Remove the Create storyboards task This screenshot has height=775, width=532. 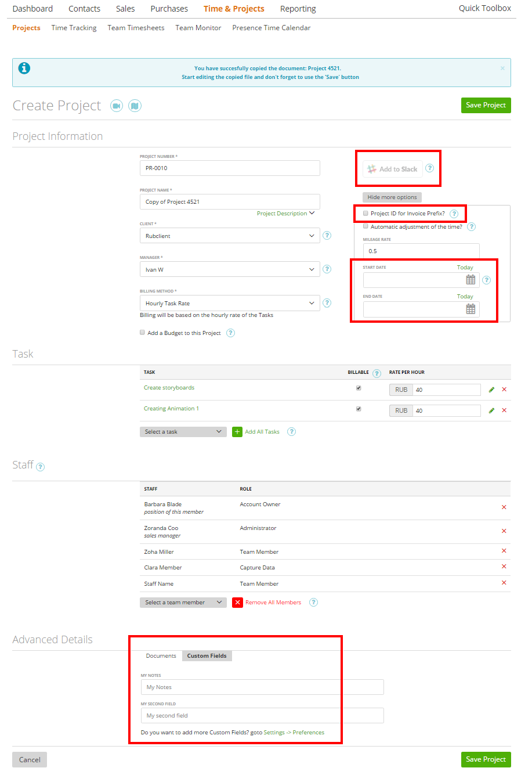tap(504, 390)
